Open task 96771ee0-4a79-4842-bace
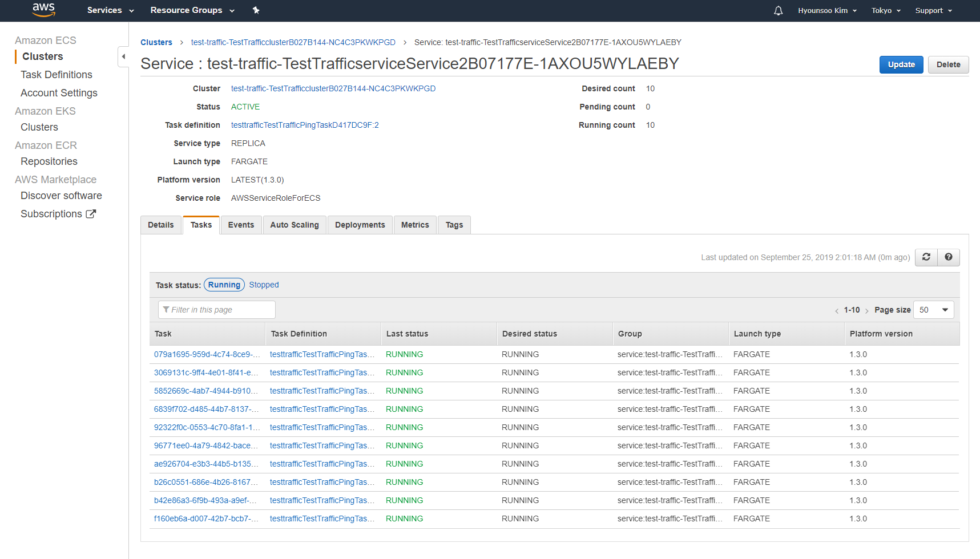Image resolution: width=980 pixels, height=559 pixels. pyautogui.click(x=206, y=445)
